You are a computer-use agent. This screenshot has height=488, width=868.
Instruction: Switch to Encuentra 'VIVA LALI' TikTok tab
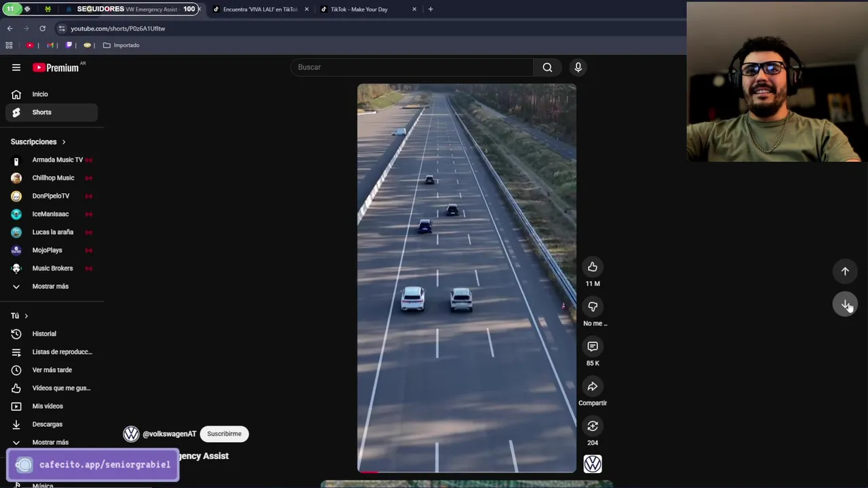(x=260, y=9)
